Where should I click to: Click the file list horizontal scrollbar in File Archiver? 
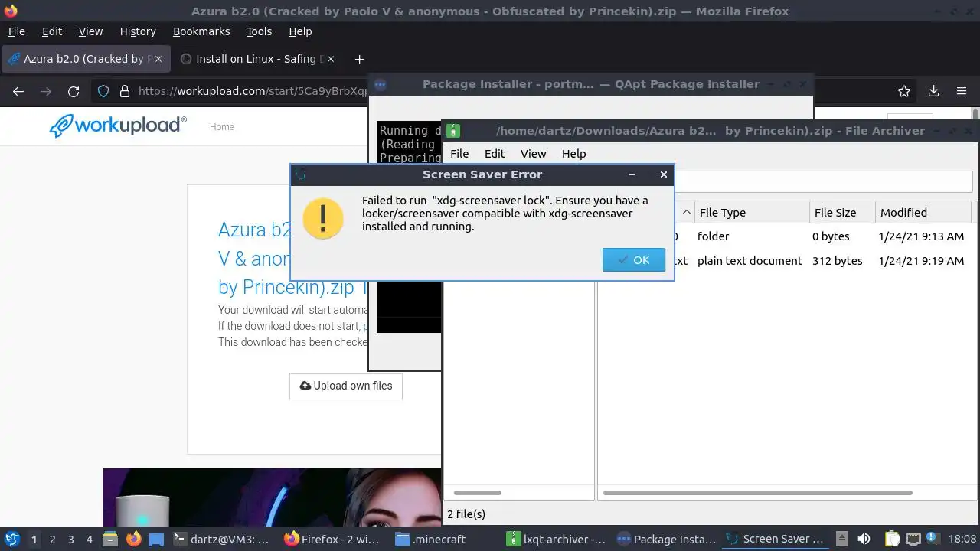click(758, 493)
